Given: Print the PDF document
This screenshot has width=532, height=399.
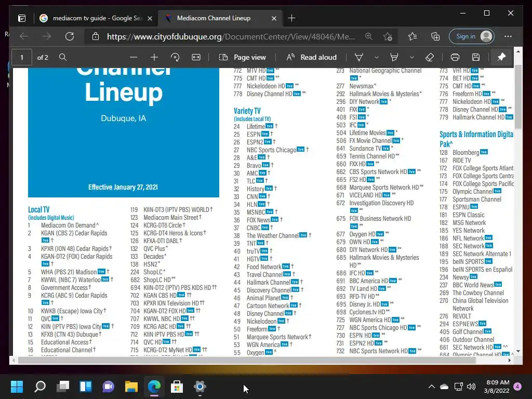Looking at the screenshot, I should coord(455,57).
